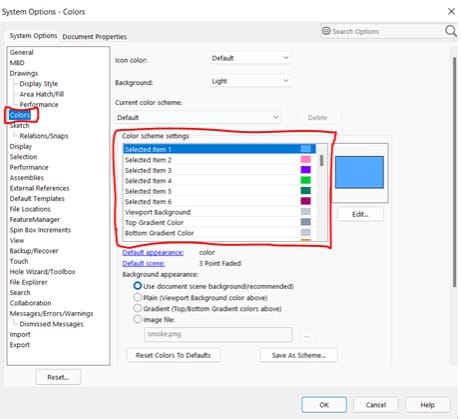Select General in options tree

22,52
